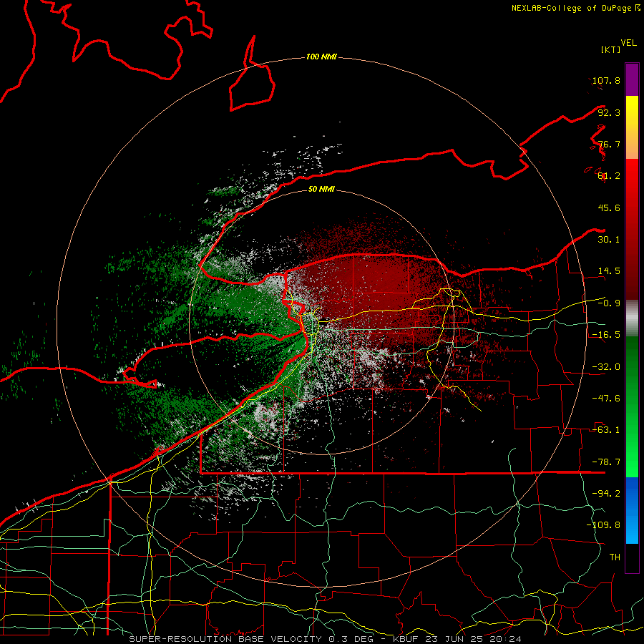Click the -78.7 velocity scale value
The image size is (644, 644).
606,462
